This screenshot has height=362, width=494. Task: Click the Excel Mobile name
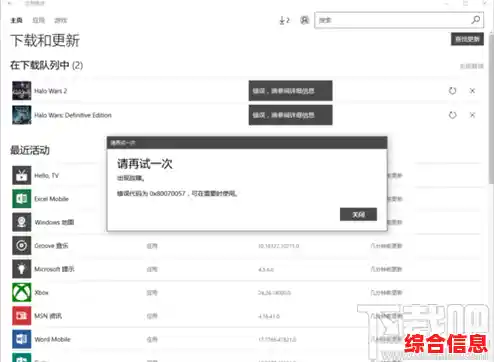[x=51, y=199]
